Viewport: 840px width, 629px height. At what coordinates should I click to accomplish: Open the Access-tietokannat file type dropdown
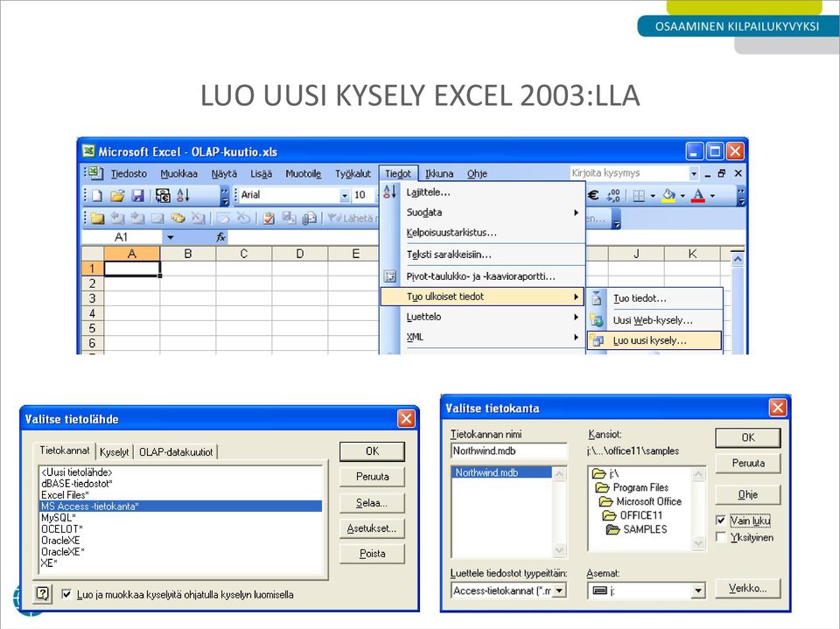coord(560,591)
